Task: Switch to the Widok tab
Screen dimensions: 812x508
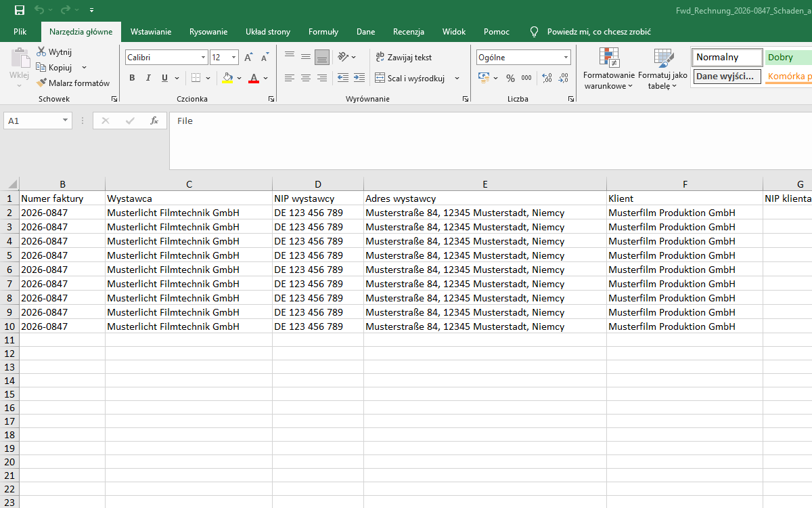Action: coord(454,32)
